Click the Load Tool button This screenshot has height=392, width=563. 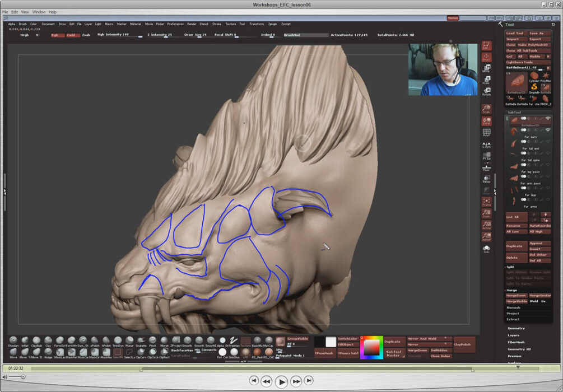pos(516,34)
